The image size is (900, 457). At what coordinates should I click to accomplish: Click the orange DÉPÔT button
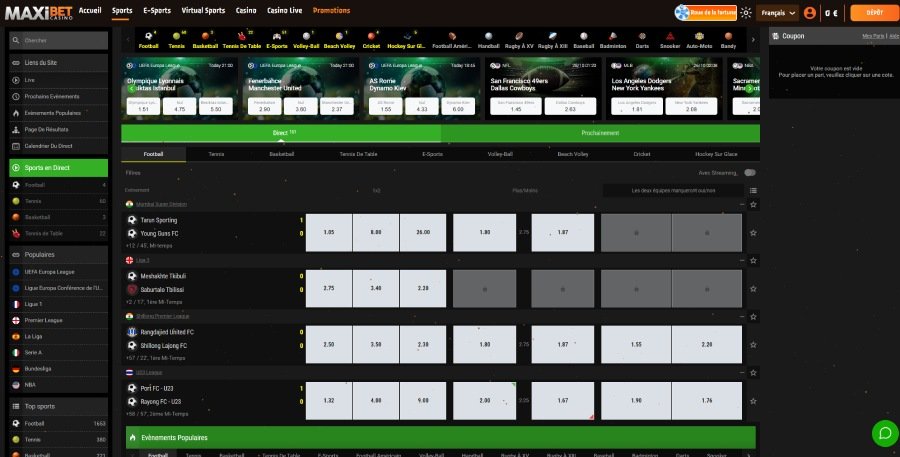coord(875,13)
